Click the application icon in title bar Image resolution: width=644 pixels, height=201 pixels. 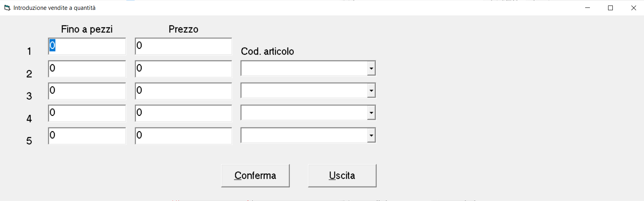coord(7,8)
